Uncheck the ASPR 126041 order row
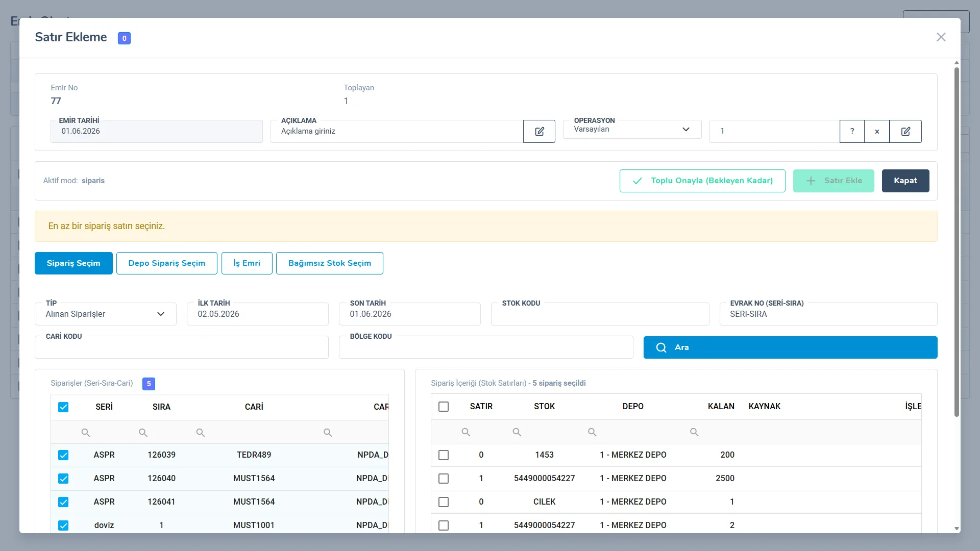Screen dimensions: 980x551 click(63, 502)
